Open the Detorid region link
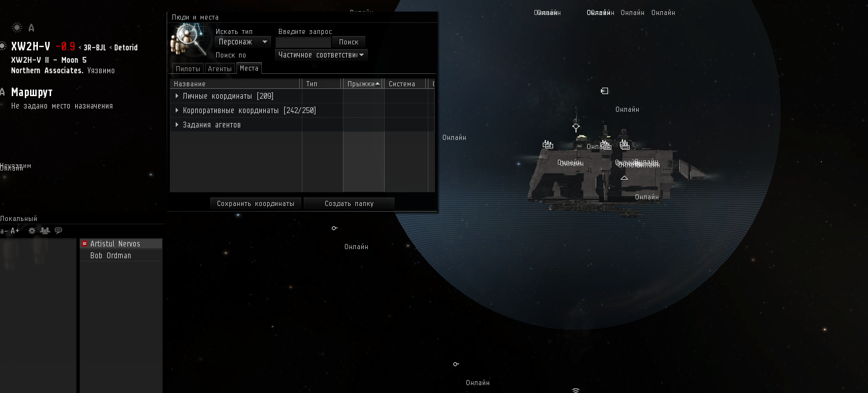 tap(126, 48)
